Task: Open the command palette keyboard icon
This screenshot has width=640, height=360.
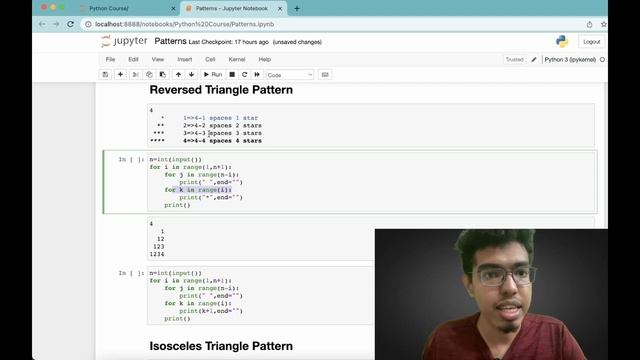Action: pos(325,75)
